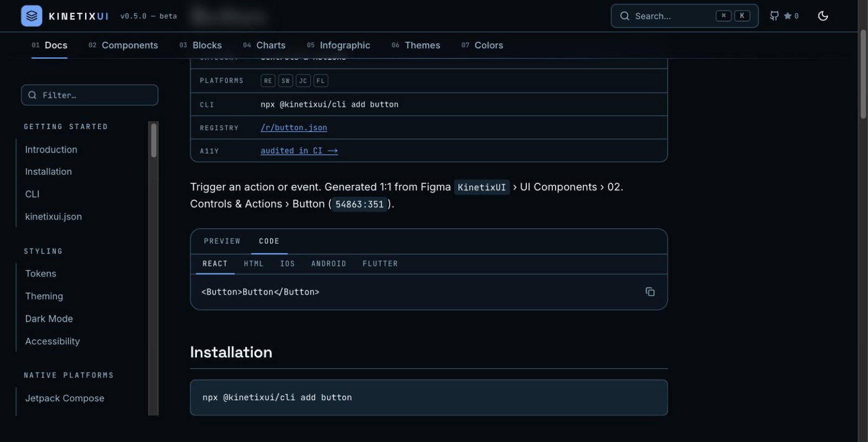Click the npx command in the CLI row
This screenshot has width=868, height=442.
[x=329, y=104]
